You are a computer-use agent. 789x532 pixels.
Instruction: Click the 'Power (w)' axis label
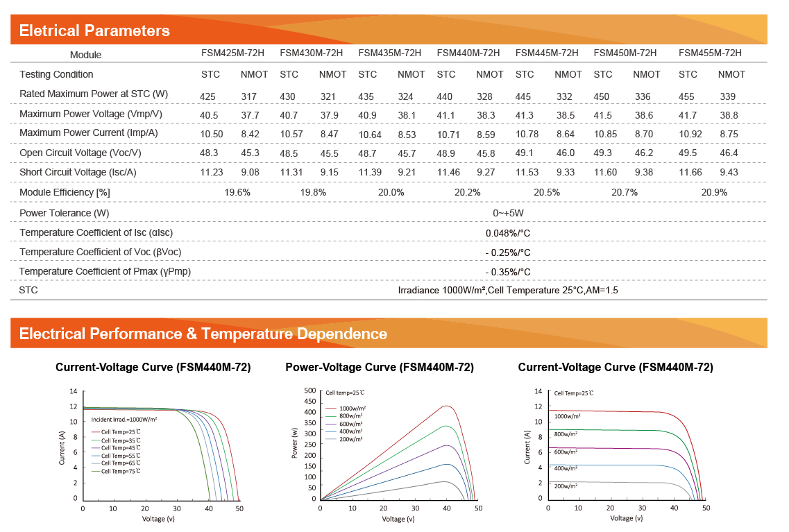coord(295,443)
